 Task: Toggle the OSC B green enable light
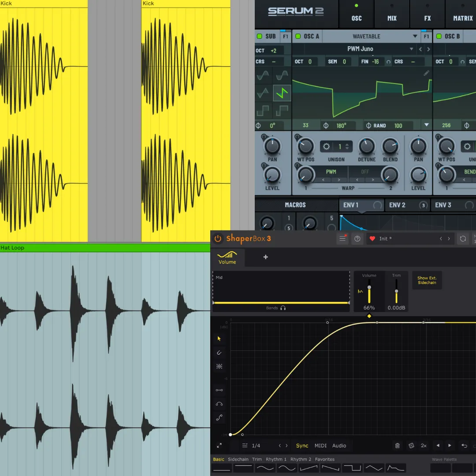point(439,36)
